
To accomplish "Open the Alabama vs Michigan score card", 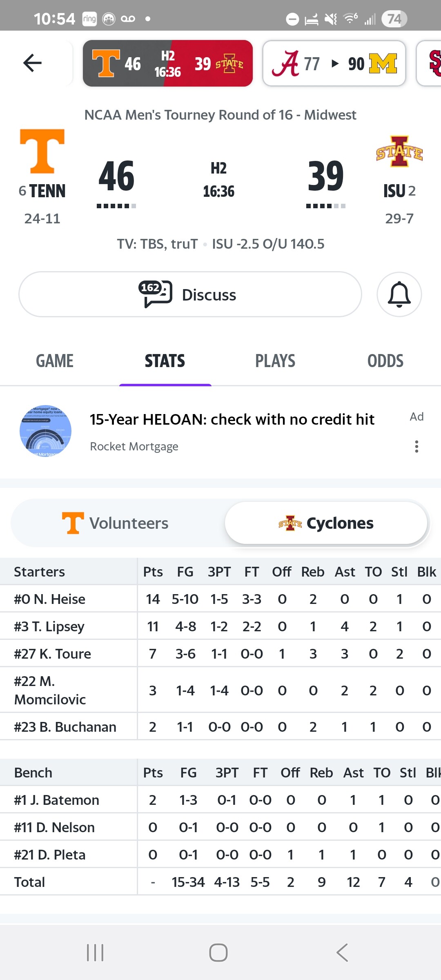I will click(x=334, y=63).
